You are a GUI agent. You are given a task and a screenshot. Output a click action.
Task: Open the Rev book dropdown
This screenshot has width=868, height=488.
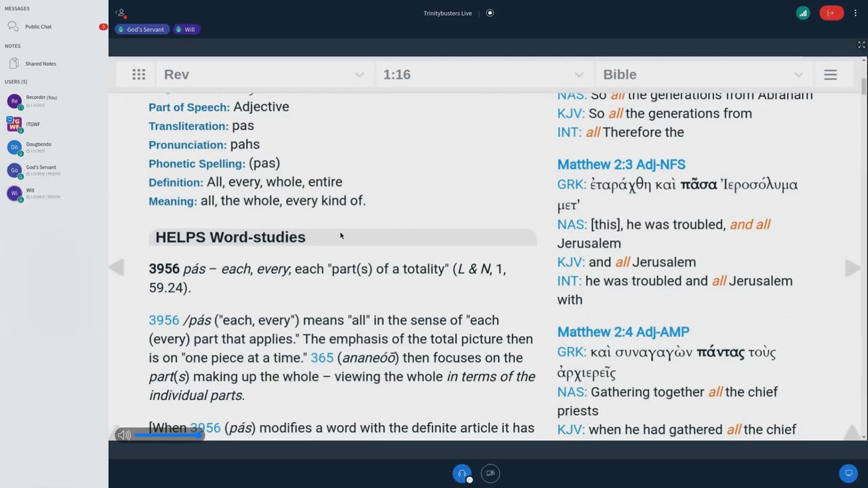pos(264,75)
